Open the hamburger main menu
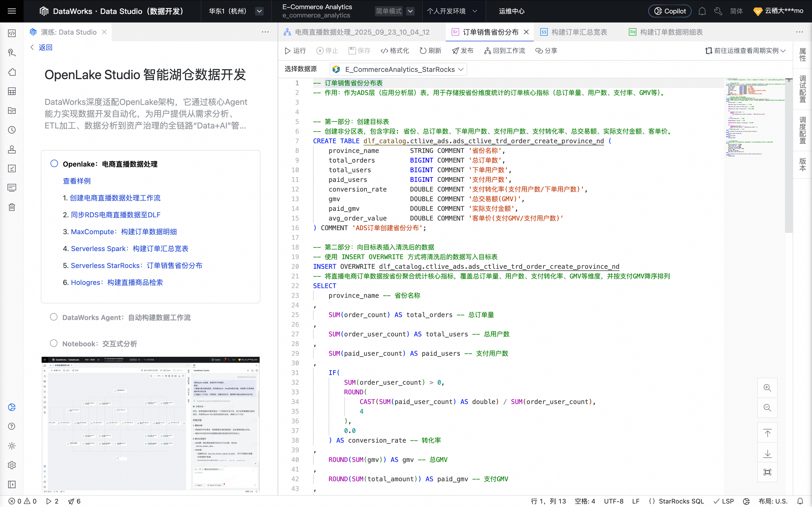 [12, 11]
